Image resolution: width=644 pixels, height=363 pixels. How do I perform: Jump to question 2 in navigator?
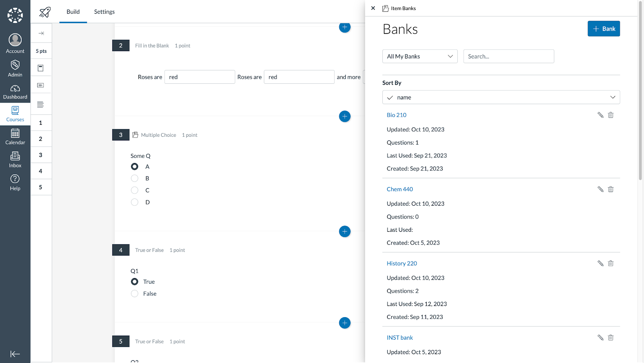tap(41, 139)
